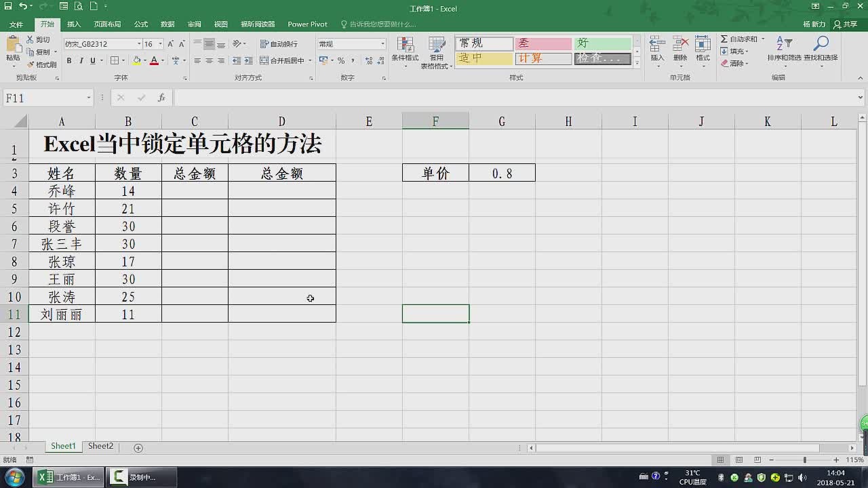The width and height of the screenshot is (868, 488).
Task: Click the Save icon in quick access toolbar
Action: click(x=7, y=6)
